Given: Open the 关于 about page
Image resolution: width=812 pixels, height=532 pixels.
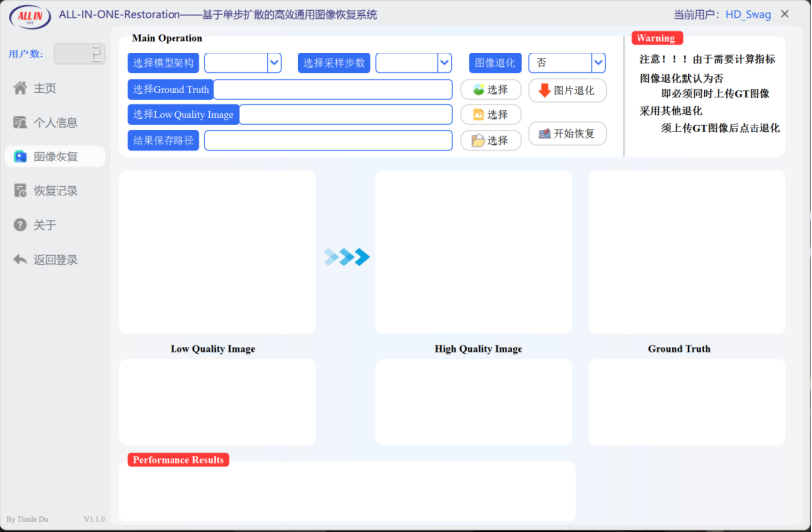Looking at the screenshot, I should tap(45, 225).
